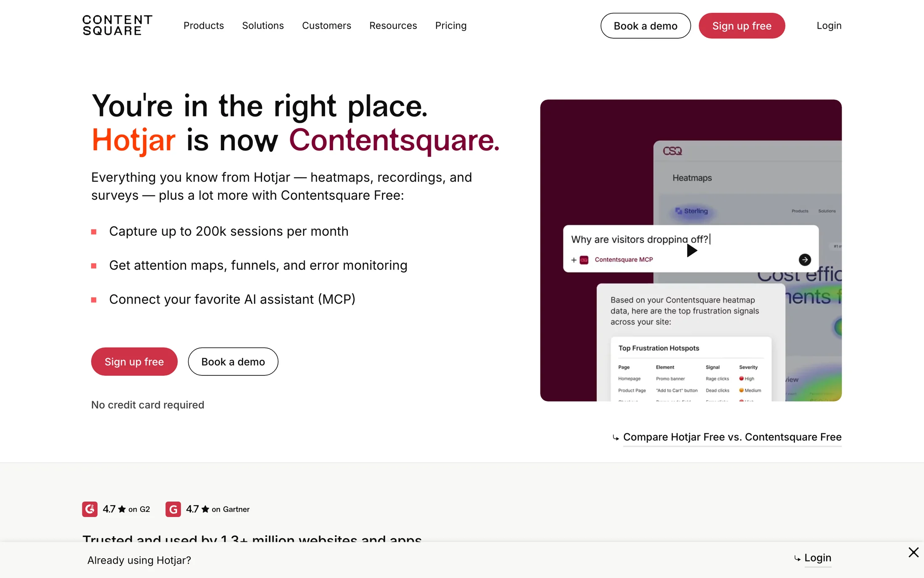Click the plus icon beside Contentsquare MCP
This screenshot has width=924, height=578.
click(x=574, y=260)
